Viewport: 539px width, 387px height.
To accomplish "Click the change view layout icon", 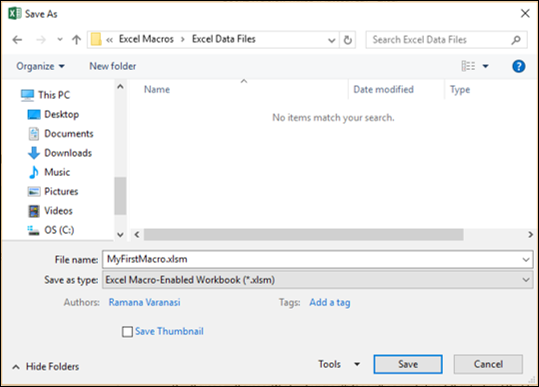I will (x=468, y=66).
